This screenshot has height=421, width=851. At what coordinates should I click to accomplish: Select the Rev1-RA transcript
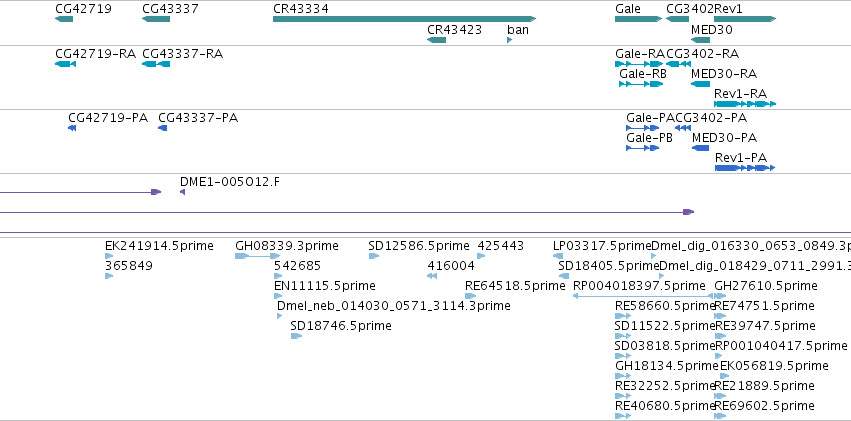745,104
